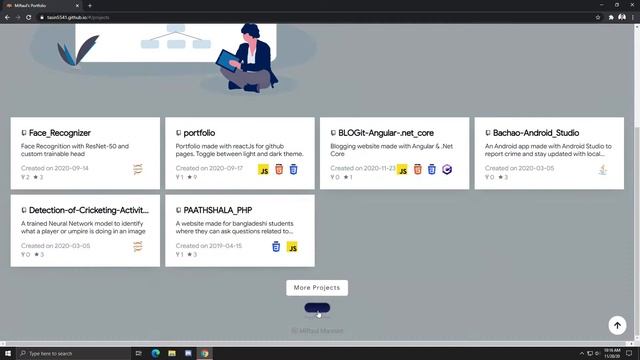Open File Explorer from the taskbar

coord(172,353)
